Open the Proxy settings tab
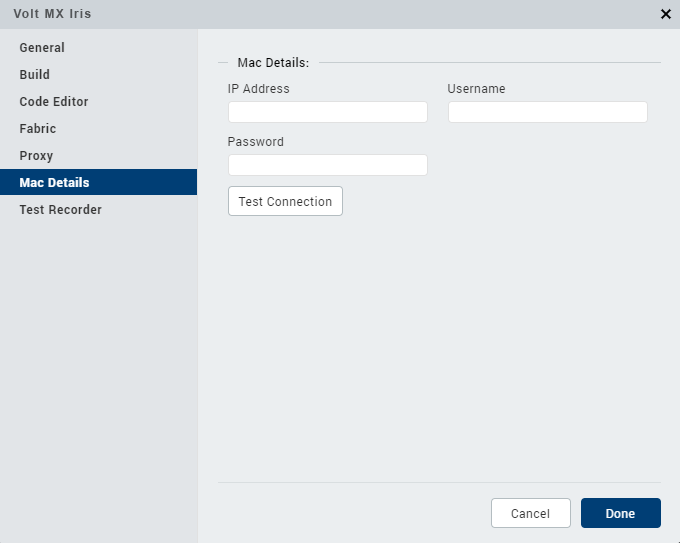 point(36,156)
